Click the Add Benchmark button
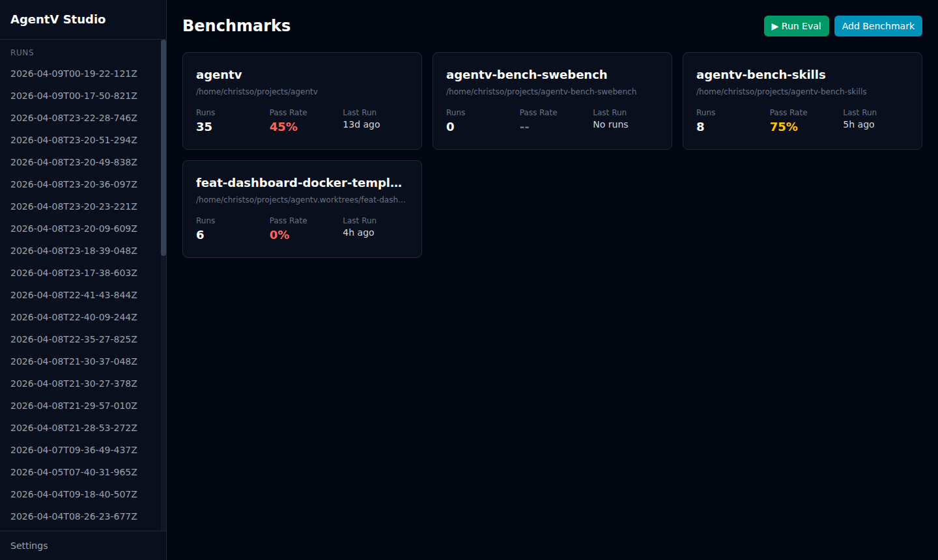 coord(878,26)
